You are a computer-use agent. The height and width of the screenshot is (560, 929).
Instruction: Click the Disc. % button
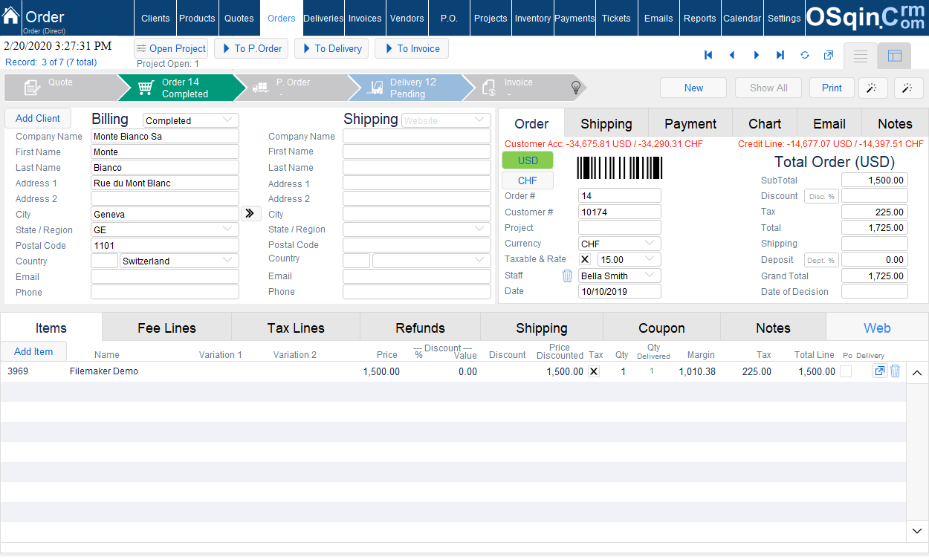point(821,196)
